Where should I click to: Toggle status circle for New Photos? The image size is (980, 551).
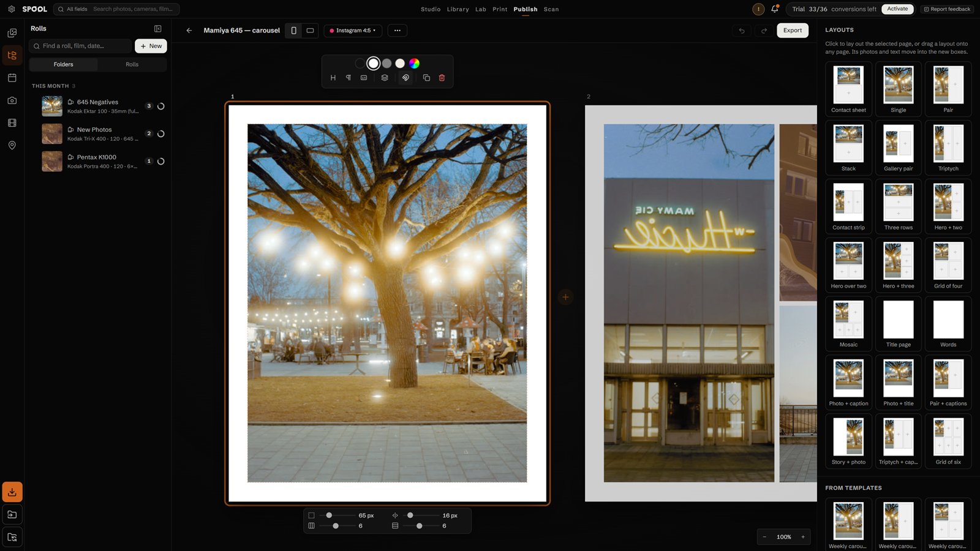click(x=161, y=134)
